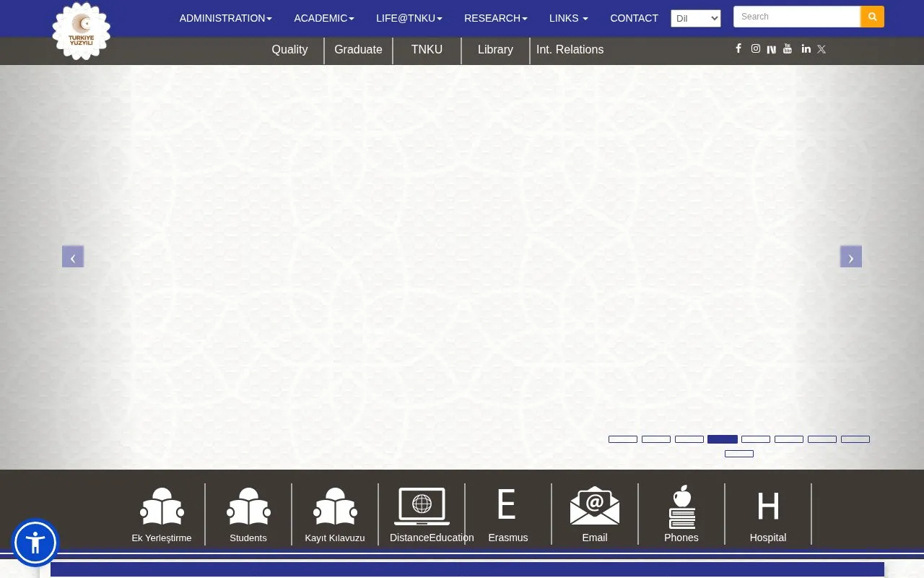The height and width of the screenshot is (578, 924).
Task: Open the Library tab in the secondary bar
Action: [x=495, y=49]
